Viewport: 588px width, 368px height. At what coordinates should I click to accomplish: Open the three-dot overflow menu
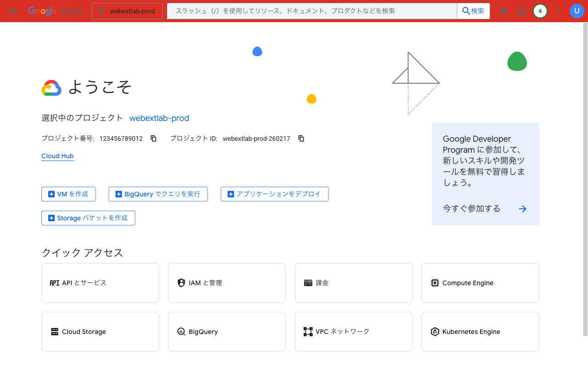pos(558,11)
